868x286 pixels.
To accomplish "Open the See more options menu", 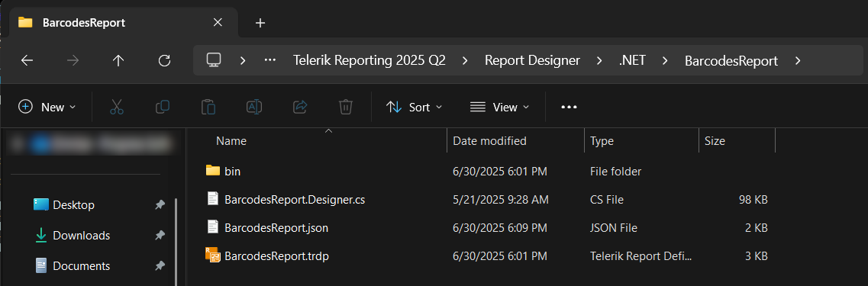I will click(569, 108).
